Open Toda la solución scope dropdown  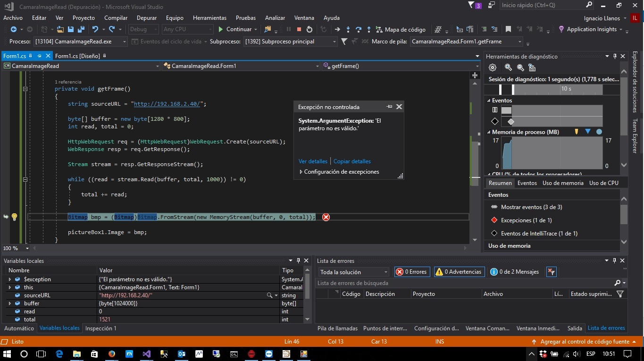point(353,272)
